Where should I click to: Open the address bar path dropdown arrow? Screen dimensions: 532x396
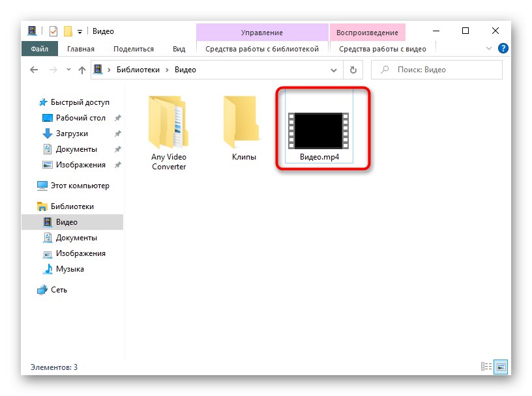click(333, 70)
